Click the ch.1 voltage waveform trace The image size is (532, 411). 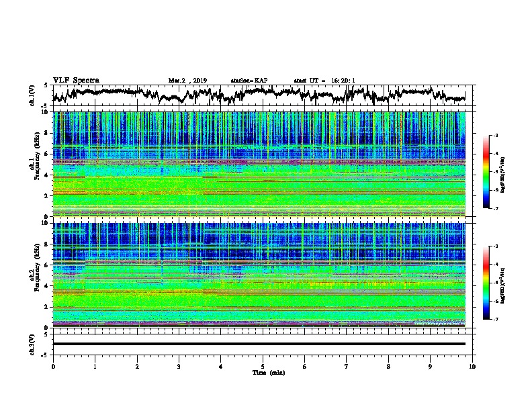pyautogui.click(x=259, y=95)
